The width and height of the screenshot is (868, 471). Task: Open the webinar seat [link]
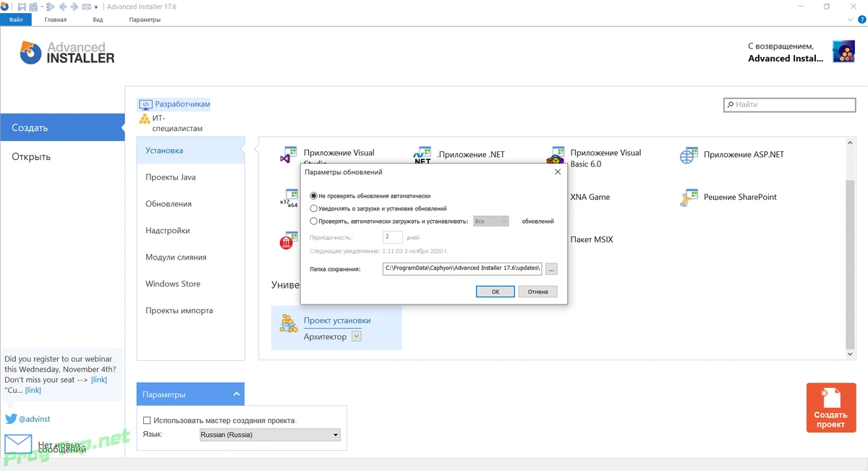[x=99, y=380]
